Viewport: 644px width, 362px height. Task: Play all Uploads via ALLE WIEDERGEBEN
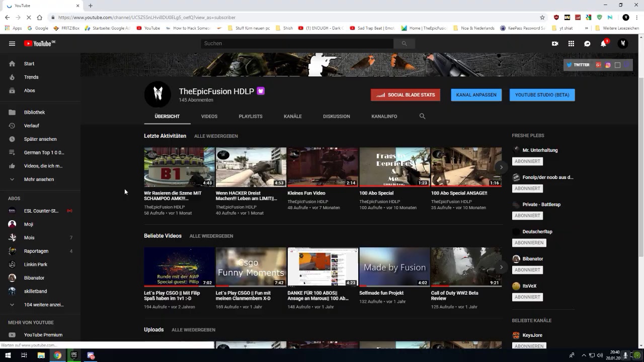pyautogui.click(x=193, y=330)
